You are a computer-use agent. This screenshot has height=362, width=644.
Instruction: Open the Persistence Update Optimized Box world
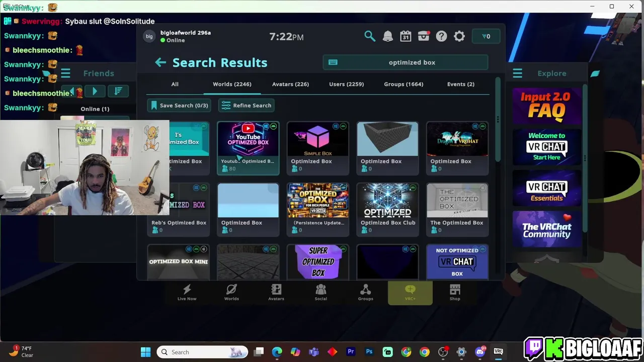tap(318, 210)
